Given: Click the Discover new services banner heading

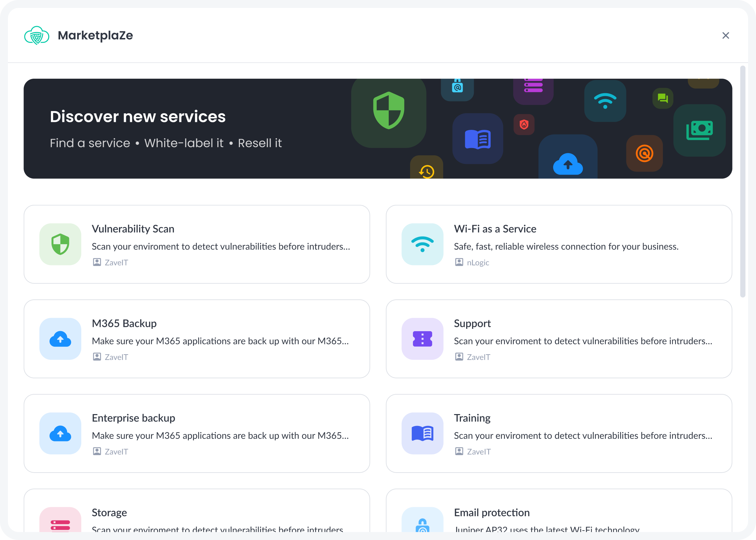Looking at the screenshot, I should pyautogui.click(x=138, y=116).
